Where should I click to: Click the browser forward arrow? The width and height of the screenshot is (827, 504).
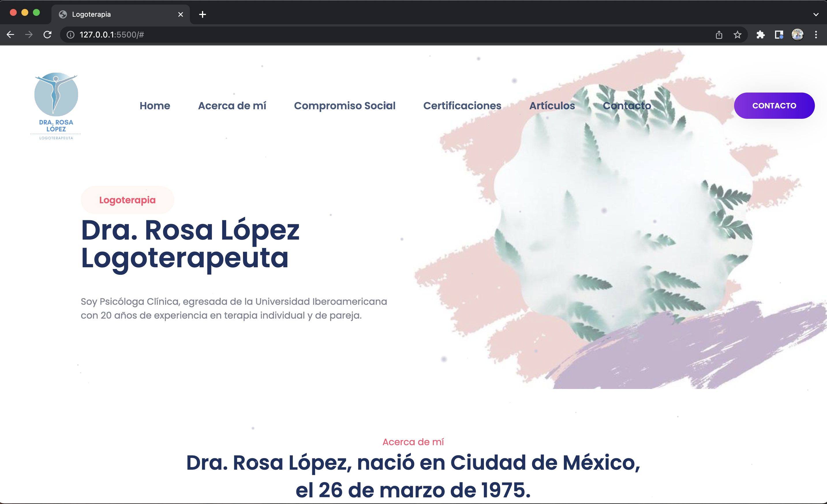29,35
